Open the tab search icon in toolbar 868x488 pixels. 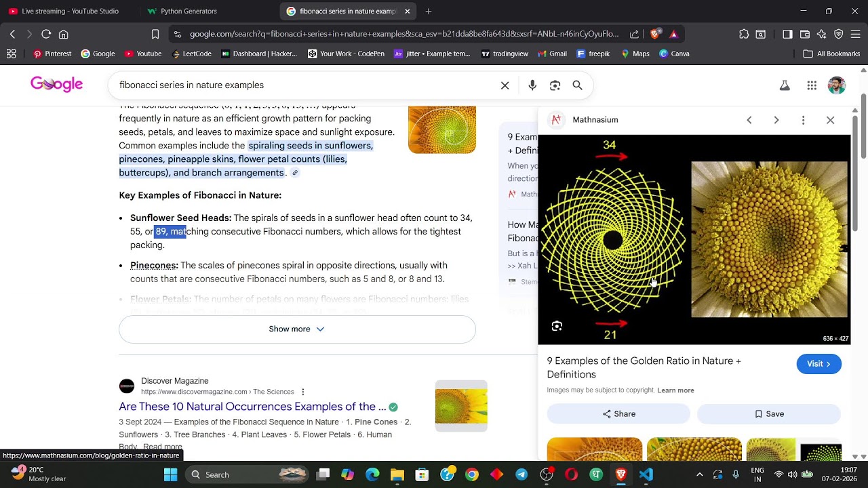tap(761, 34)
